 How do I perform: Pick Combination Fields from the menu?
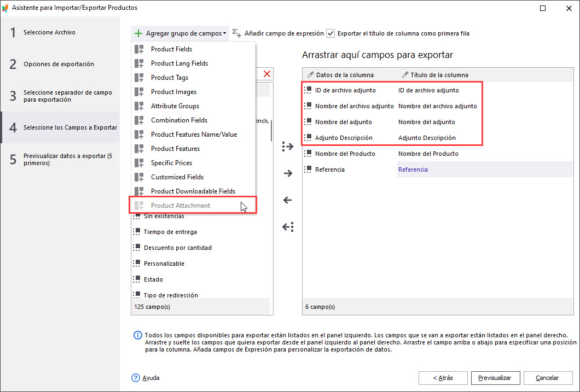pyautogui.click(x=193, y=120)
